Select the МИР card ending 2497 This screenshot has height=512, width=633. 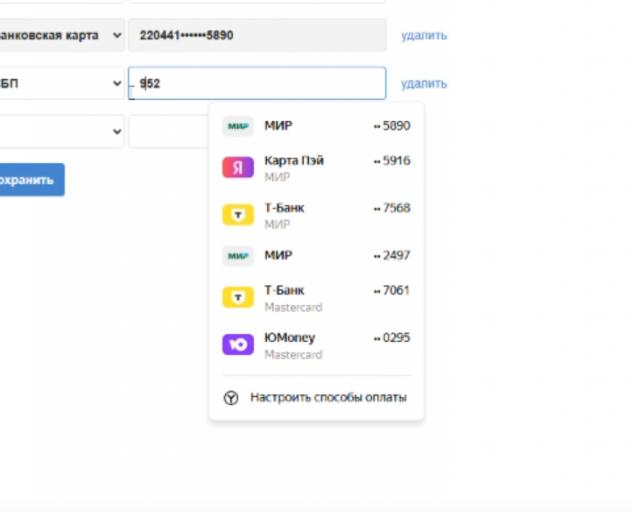pos(316,256)
